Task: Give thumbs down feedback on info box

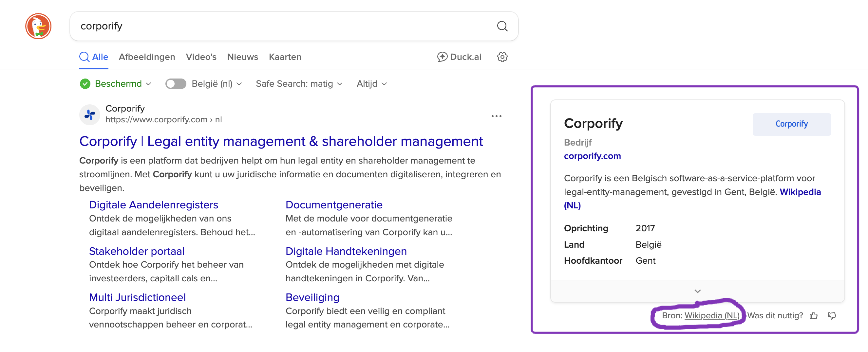Action: [832, 315]
